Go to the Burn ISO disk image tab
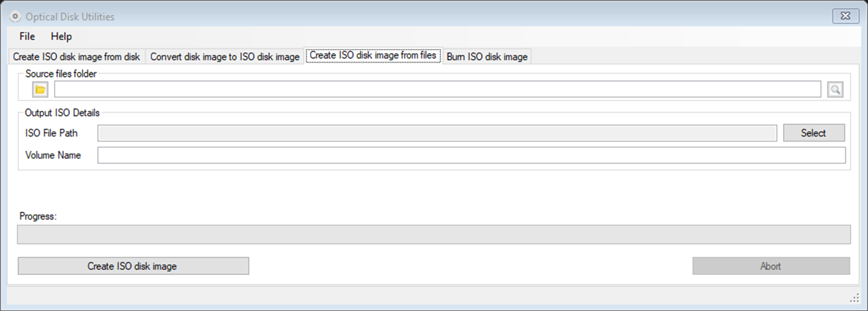868x311 pixels. pos(486,56)
